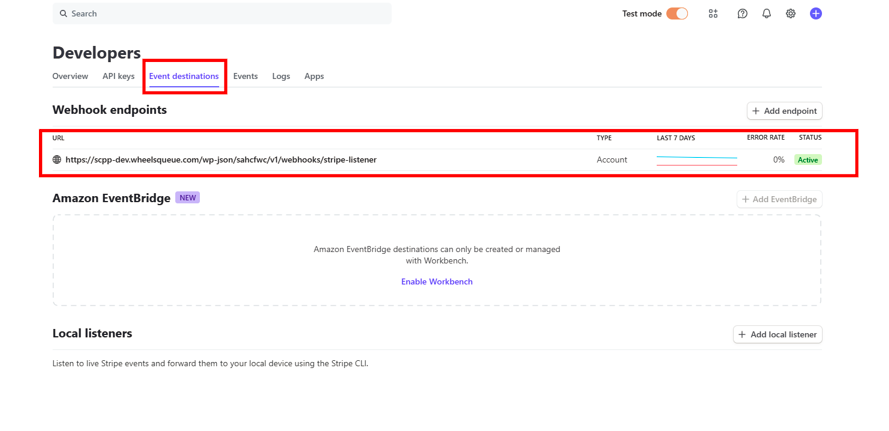Image resolution: width=889 pixels, height=431 pixels.
Task: Switch to the API keys tab
Action: [x=118, y=76]
